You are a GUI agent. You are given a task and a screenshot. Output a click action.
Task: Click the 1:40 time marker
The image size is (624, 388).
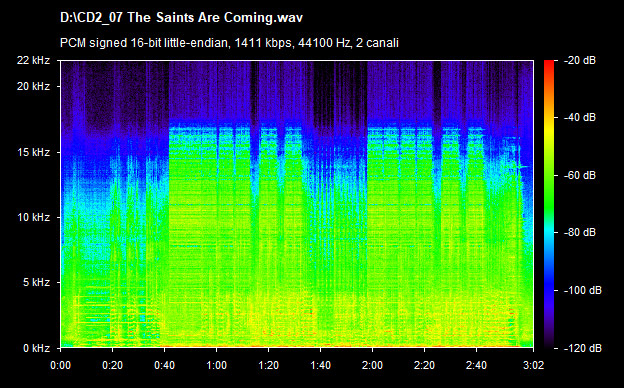(x=320, y=365)
